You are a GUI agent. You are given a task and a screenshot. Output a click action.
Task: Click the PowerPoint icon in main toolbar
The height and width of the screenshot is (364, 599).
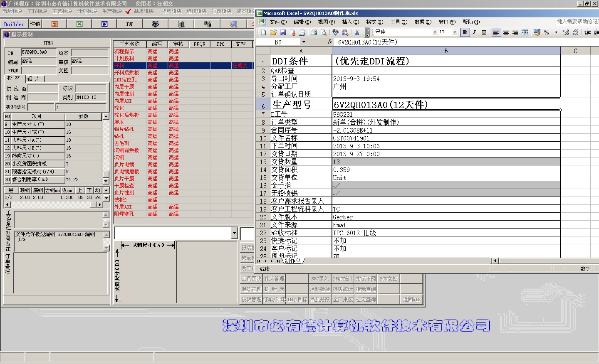[x=54, y=24]
